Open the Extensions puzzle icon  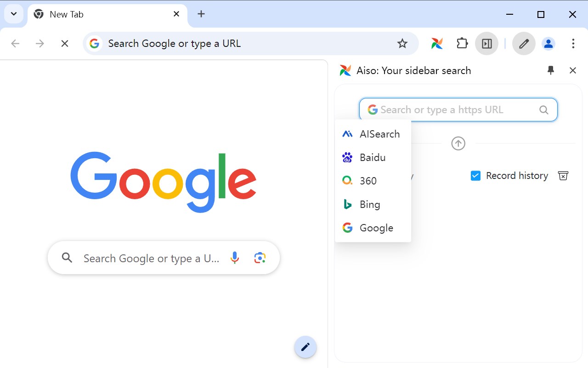click(462, 44)
